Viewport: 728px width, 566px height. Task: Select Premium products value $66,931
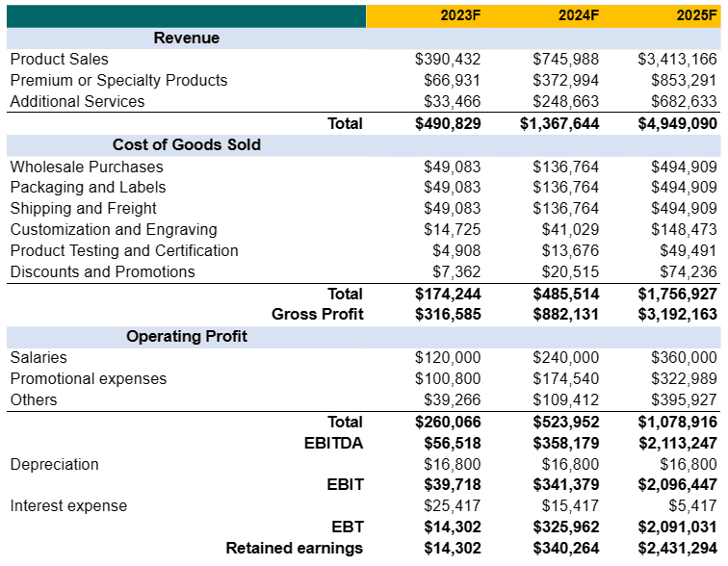(452, 80)
